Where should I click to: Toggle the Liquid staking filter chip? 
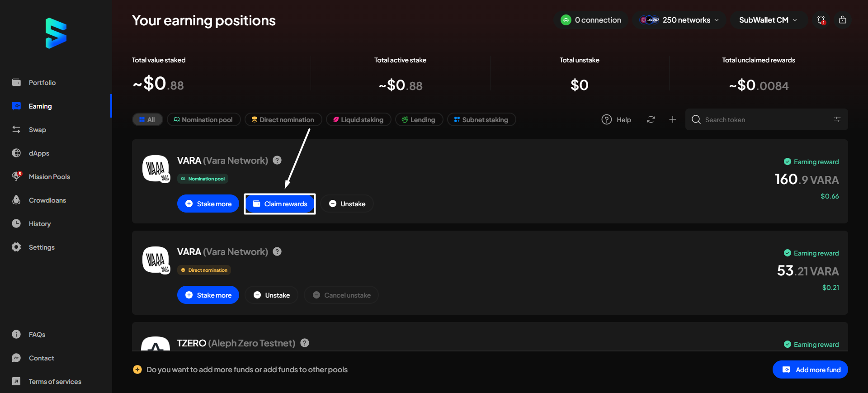click(358, 119)
